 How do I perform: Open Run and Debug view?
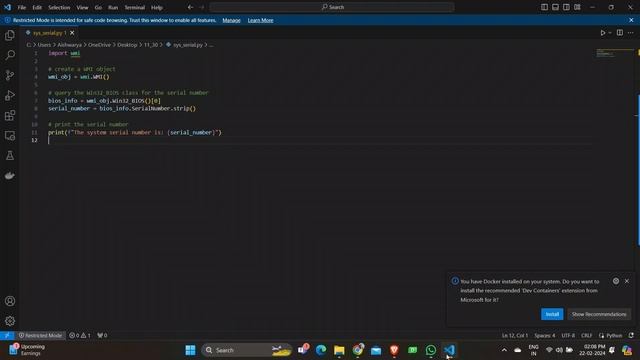coord(10,95)
